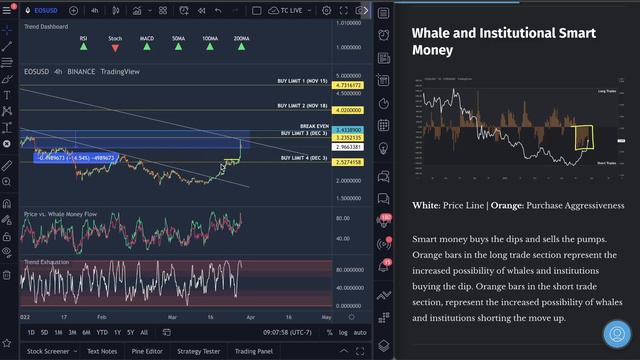Screen dimensions: 640x360
Task: Open the public chats panel
Action: (x=384, y=177)
